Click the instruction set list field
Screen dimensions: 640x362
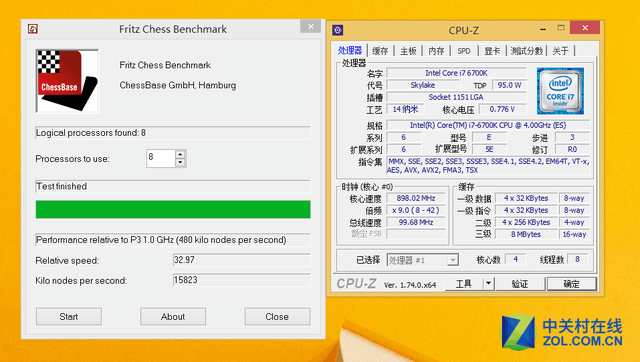pyautogui.click(x=488, y=166)
